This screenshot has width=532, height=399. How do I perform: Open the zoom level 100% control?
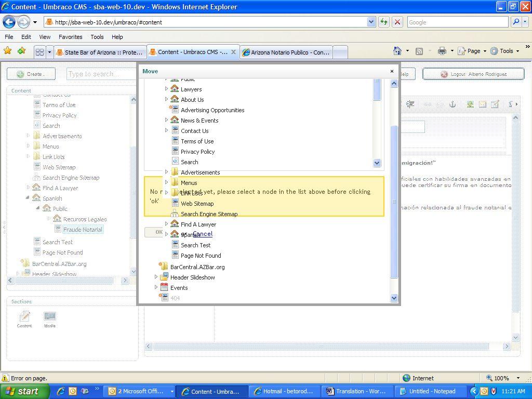tap(503, 378)
